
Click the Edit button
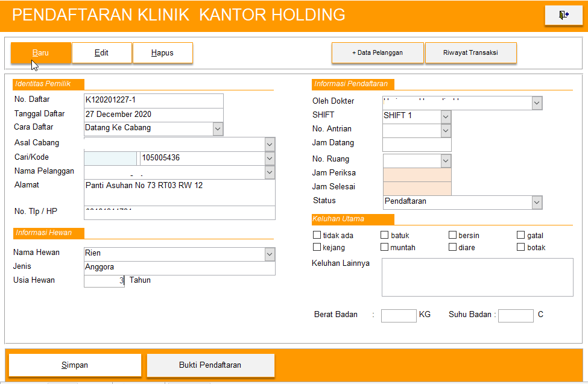[x=102, y=53]
